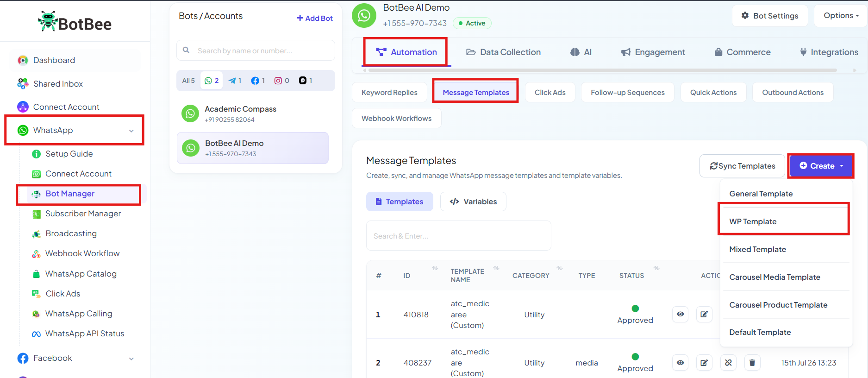Viewport: 868px width, 378px height.
Task: Open Outbound Actions sub-tab
Action: [793, 93]
